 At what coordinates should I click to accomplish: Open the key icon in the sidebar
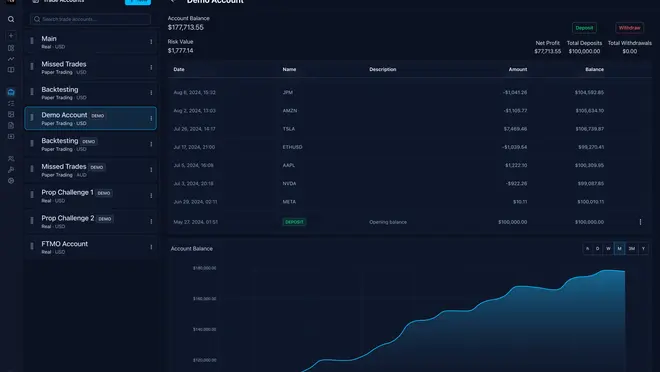click(11, 170)
